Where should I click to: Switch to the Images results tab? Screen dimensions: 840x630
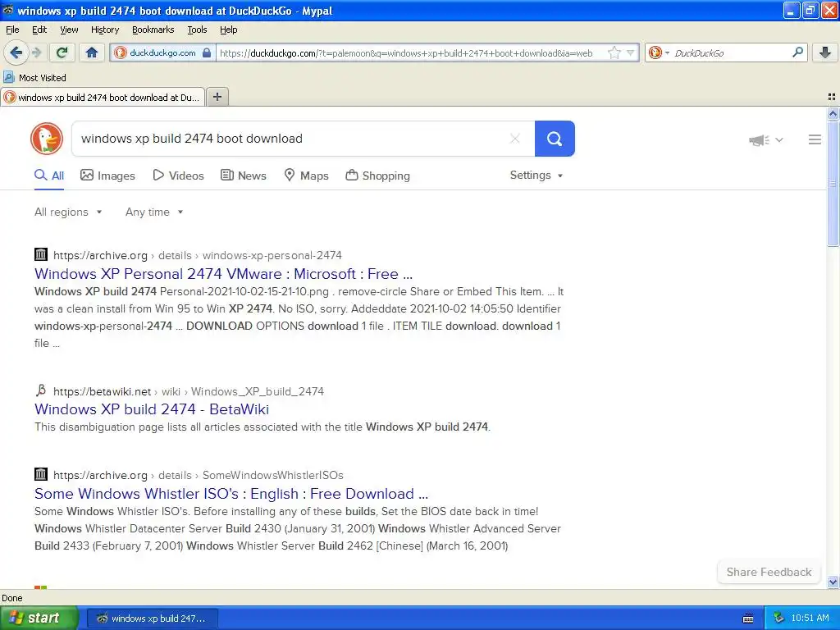click(107, 176)
